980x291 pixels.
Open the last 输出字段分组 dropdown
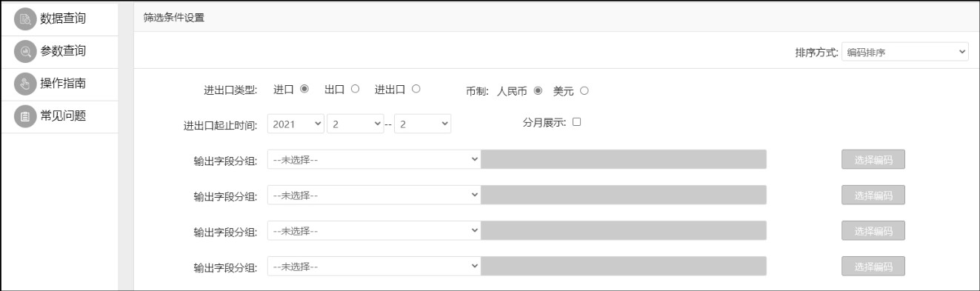[374, 266]
